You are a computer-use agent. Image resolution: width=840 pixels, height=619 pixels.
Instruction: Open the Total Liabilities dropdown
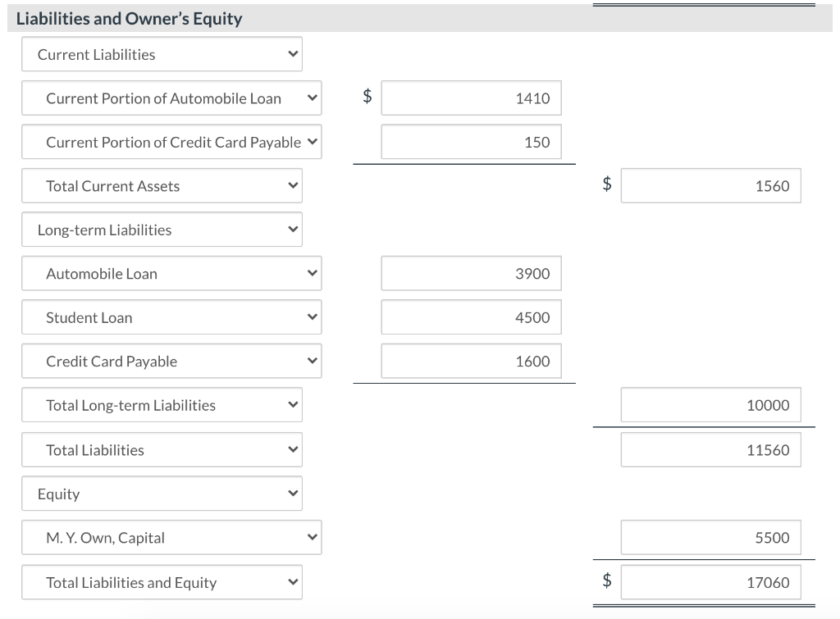(162, 450)
